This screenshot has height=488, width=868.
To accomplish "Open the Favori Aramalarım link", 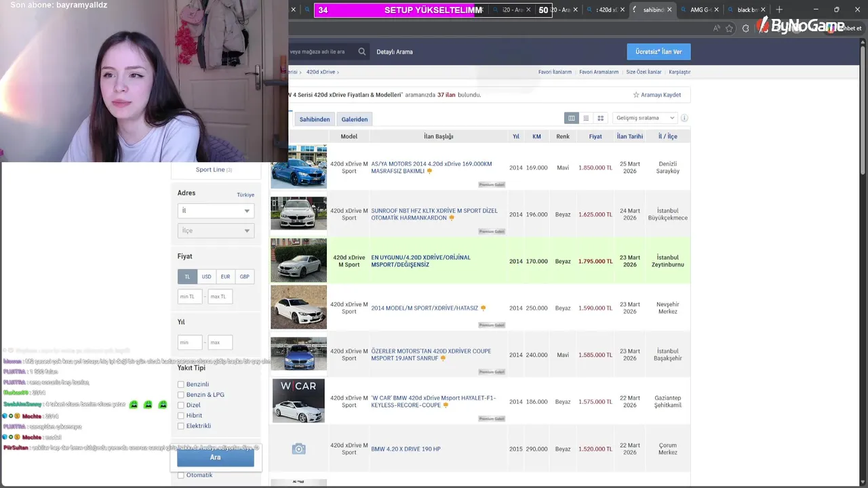I will (x=599, y=72).
